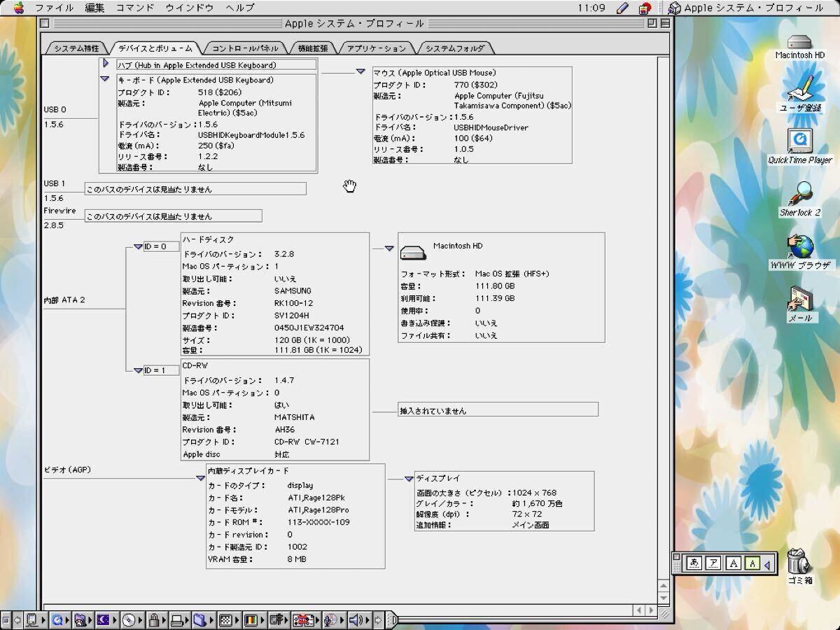
Task: Open the コマンド menu
Action: [x=135, y=8]
